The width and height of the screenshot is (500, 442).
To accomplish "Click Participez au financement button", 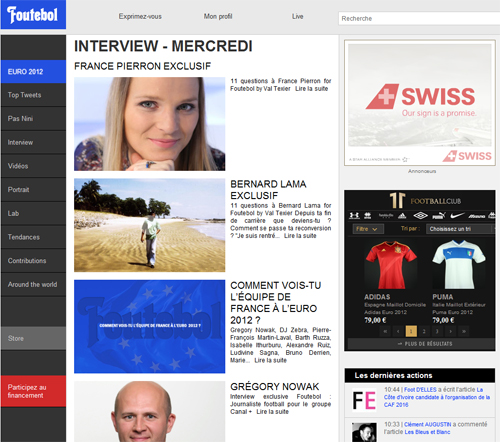I will (33, 391).
